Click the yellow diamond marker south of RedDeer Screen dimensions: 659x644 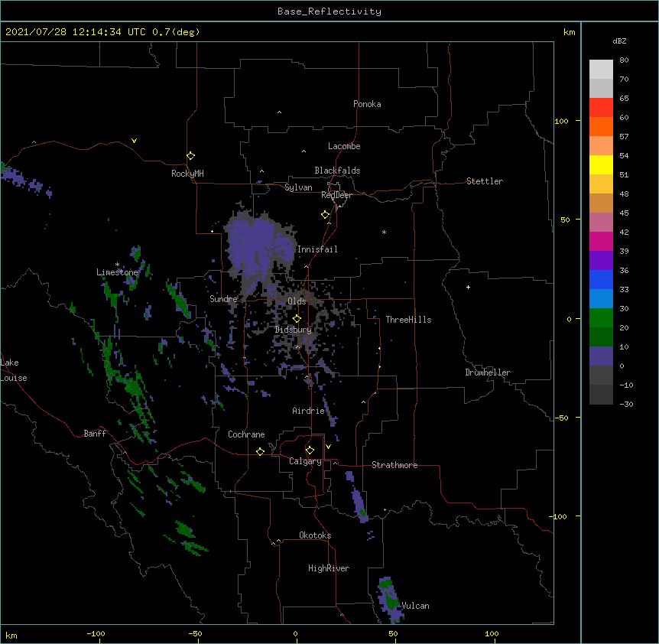326,215
